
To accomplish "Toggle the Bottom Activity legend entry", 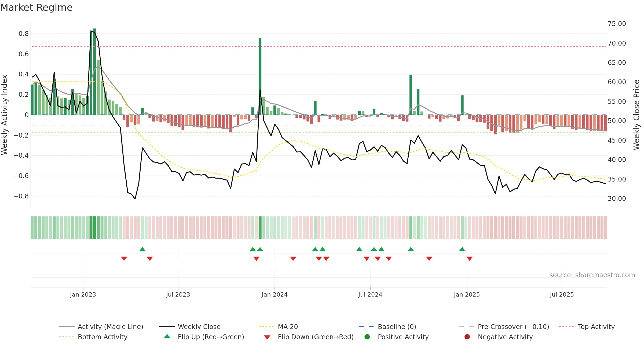I will tap(93, 337).
